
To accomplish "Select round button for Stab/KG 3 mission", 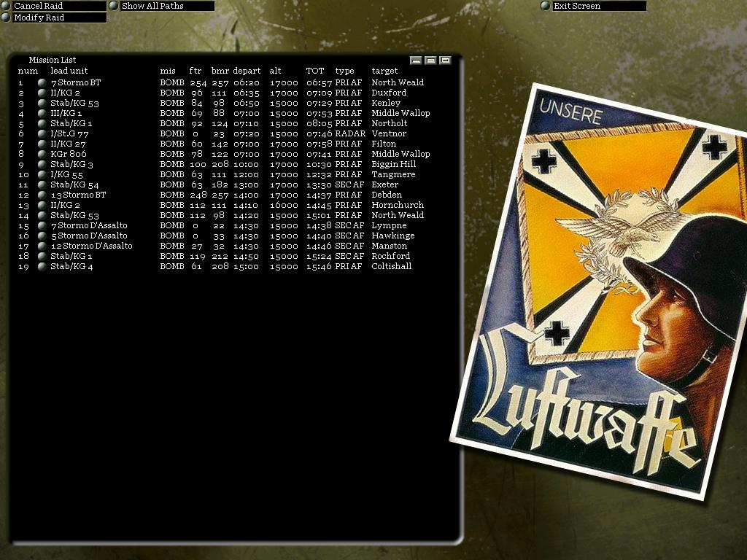I will (x=42, y=164).
